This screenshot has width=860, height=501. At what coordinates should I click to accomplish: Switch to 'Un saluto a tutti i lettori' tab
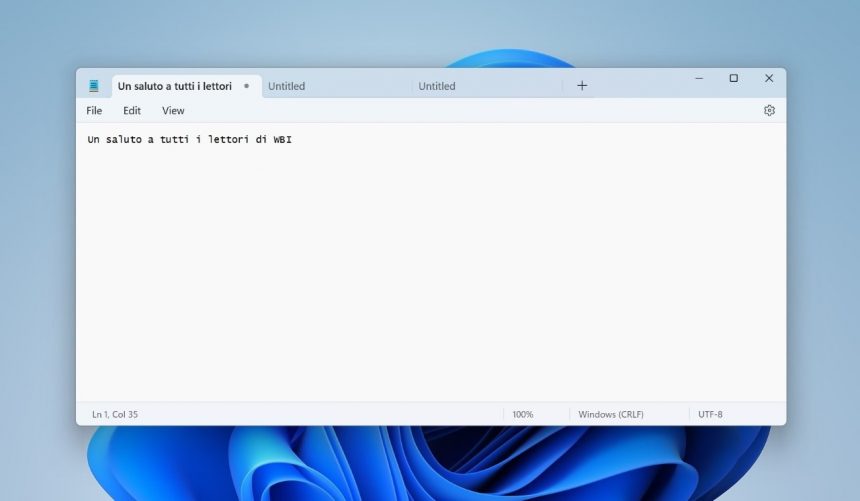click(x=174, y=86)
